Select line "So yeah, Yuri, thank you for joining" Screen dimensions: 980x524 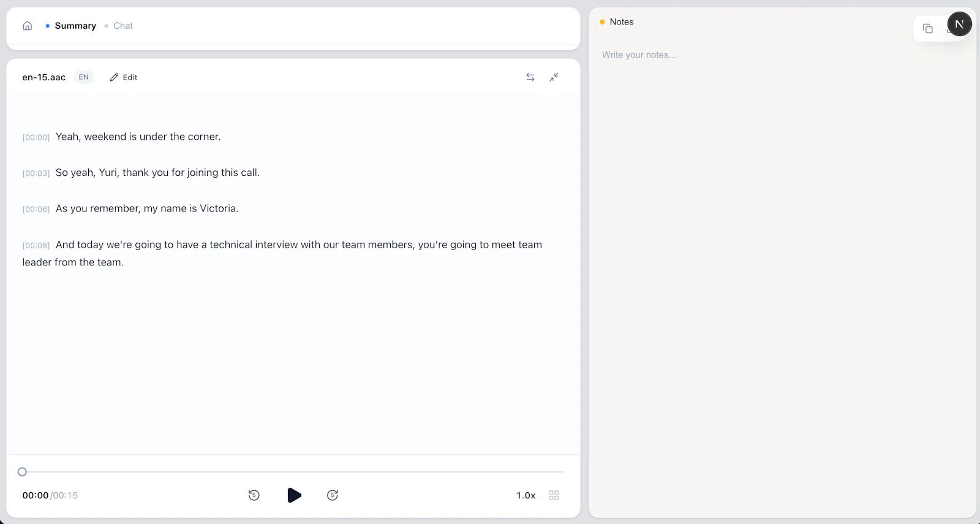[x=157, y=173]
